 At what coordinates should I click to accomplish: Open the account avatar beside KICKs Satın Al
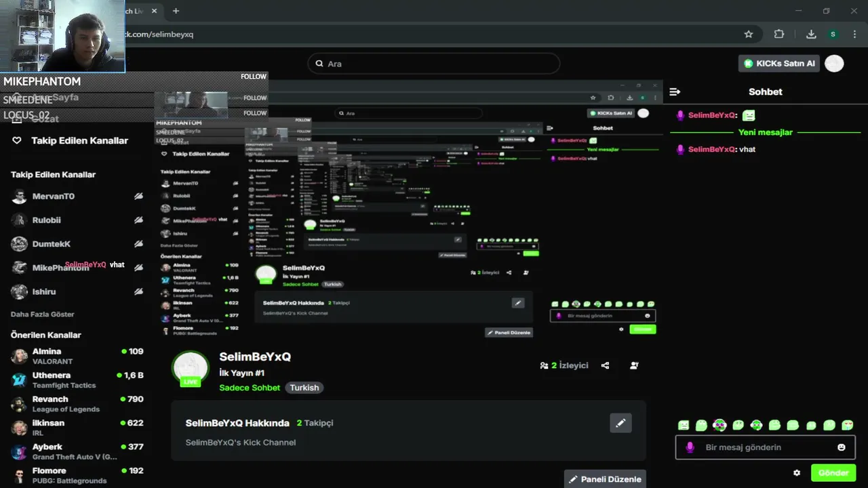[x=834, y=63]
